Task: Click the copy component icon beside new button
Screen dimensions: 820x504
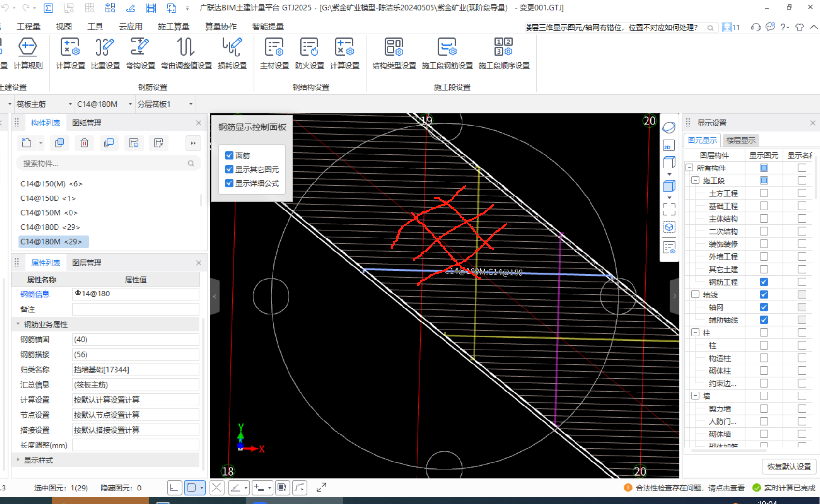Action: (59, 143)
